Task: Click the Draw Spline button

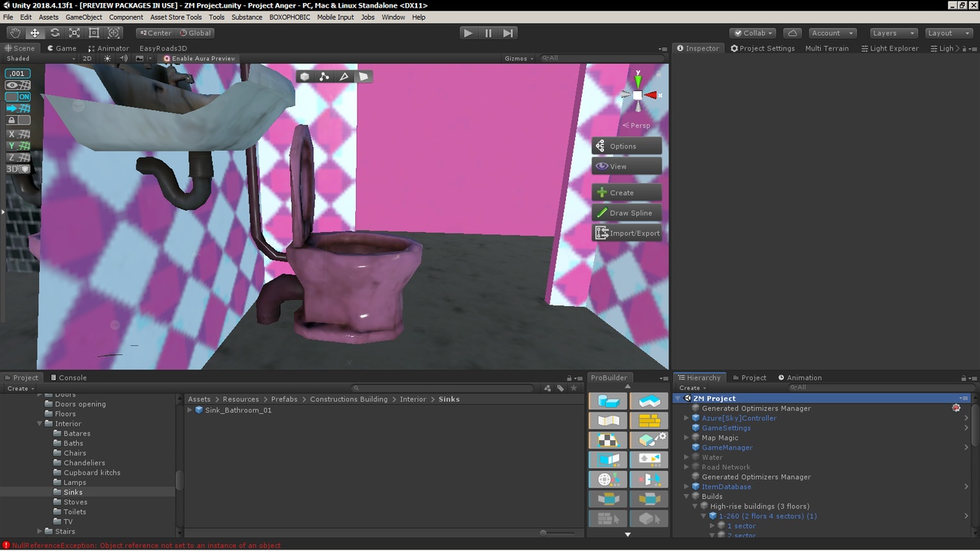Action: (626, 213)
